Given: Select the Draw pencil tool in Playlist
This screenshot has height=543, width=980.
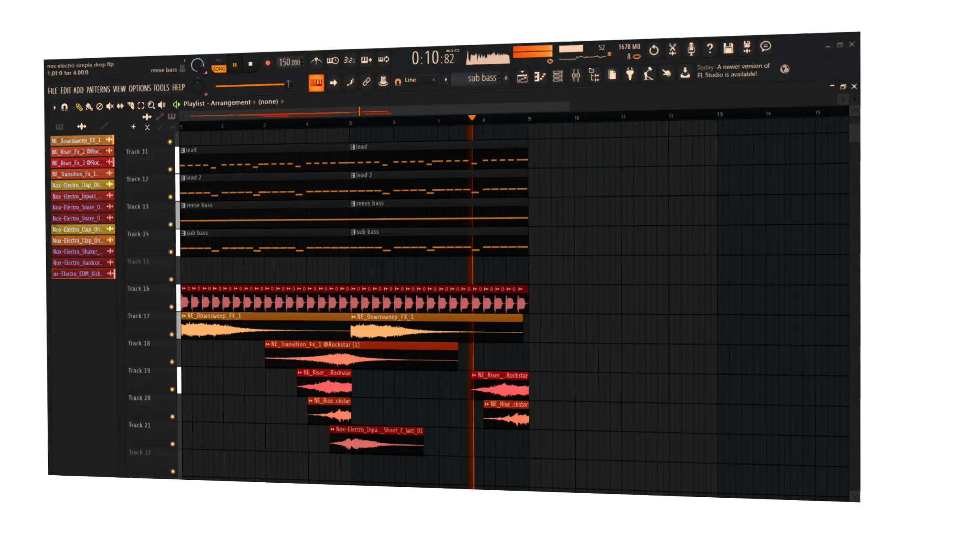Looking at the screenshot, I should point(79,107).
